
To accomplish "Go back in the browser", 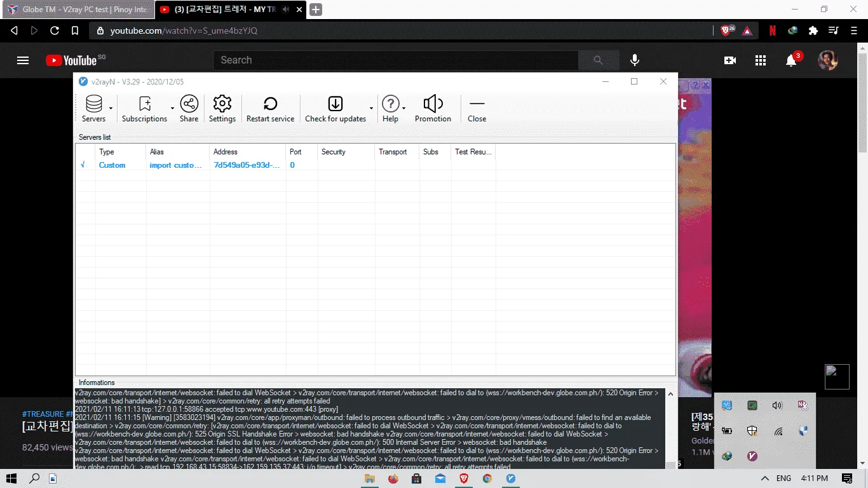I will (14, 30).
